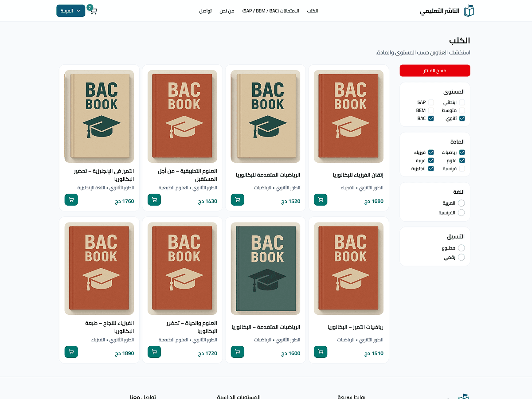Open the green الرياضيات المتقدمة book cover

pyautogui.click(x=266, y=269)
